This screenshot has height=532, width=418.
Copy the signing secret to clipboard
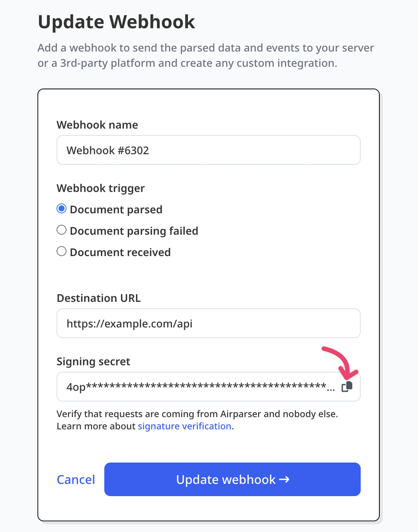pyautogui.click(x=347, y=386)
